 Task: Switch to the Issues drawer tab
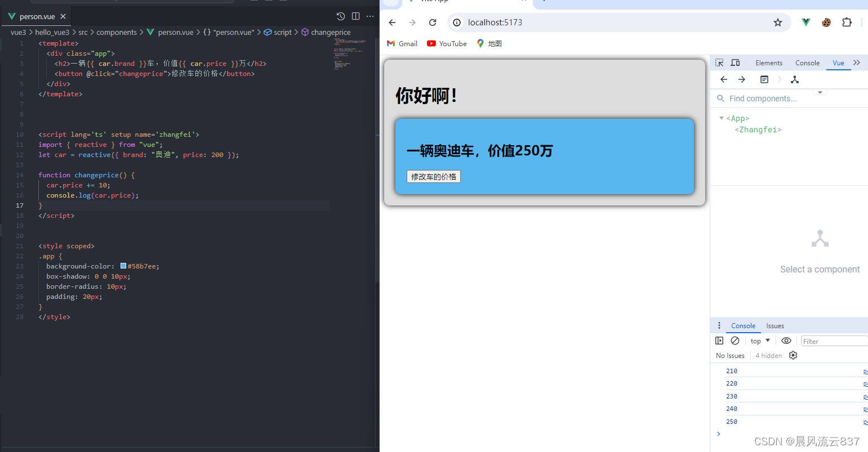tap(775, 326)
